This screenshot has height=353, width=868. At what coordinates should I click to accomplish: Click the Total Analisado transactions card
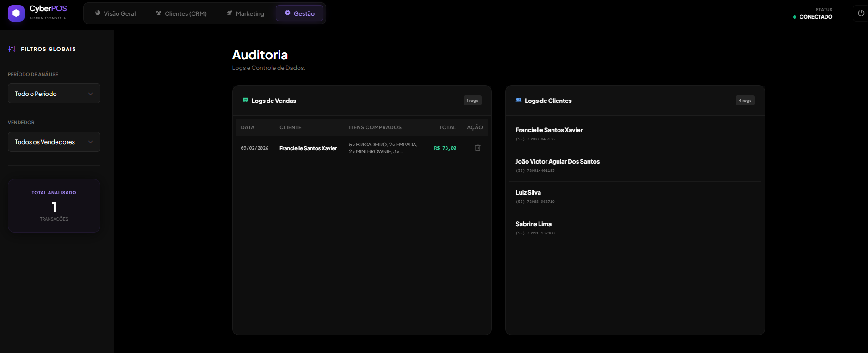tap(54, 206)
